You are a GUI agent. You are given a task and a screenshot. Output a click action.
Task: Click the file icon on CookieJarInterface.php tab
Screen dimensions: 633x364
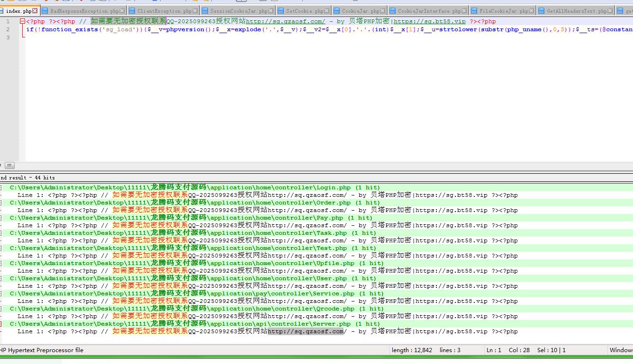point(392,11)
